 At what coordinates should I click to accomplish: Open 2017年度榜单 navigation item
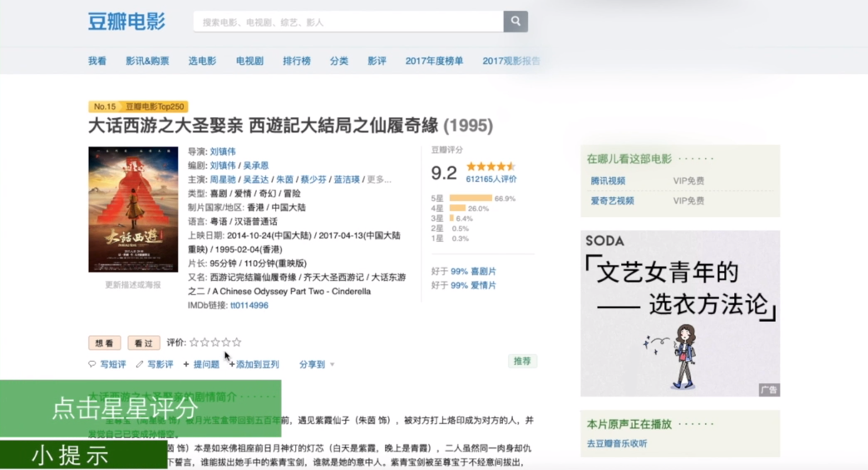pyautogui.click(x=434, y=61)
